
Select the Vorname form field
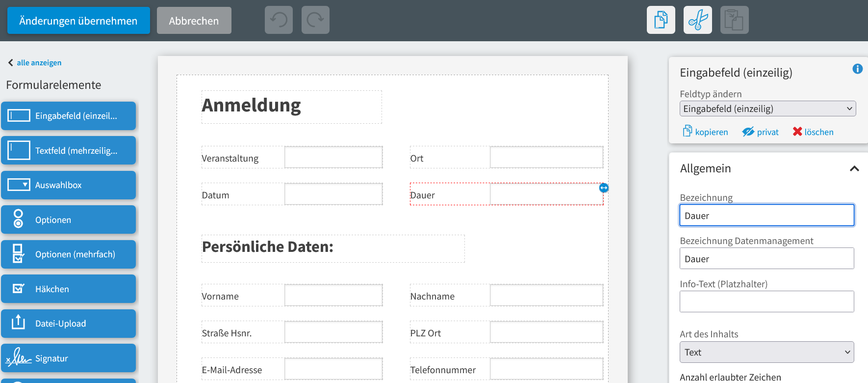tap(292, 295)
